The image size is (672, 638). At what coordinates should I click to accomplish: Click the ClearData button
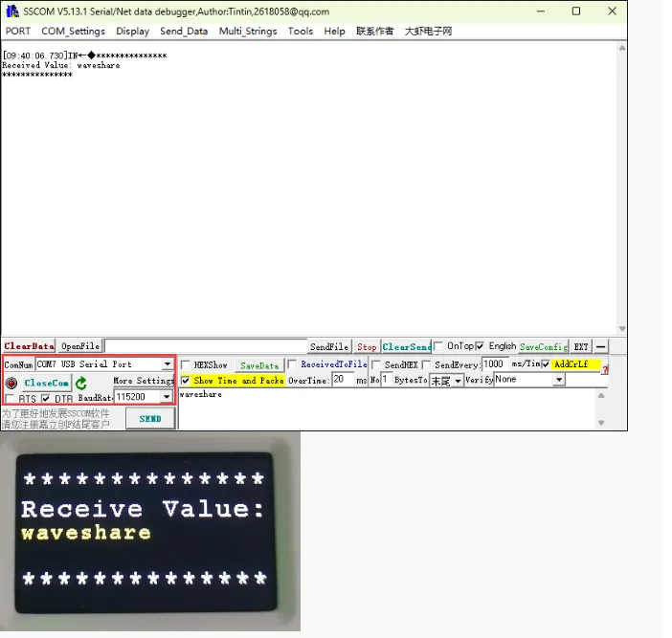tap(29, 346)
